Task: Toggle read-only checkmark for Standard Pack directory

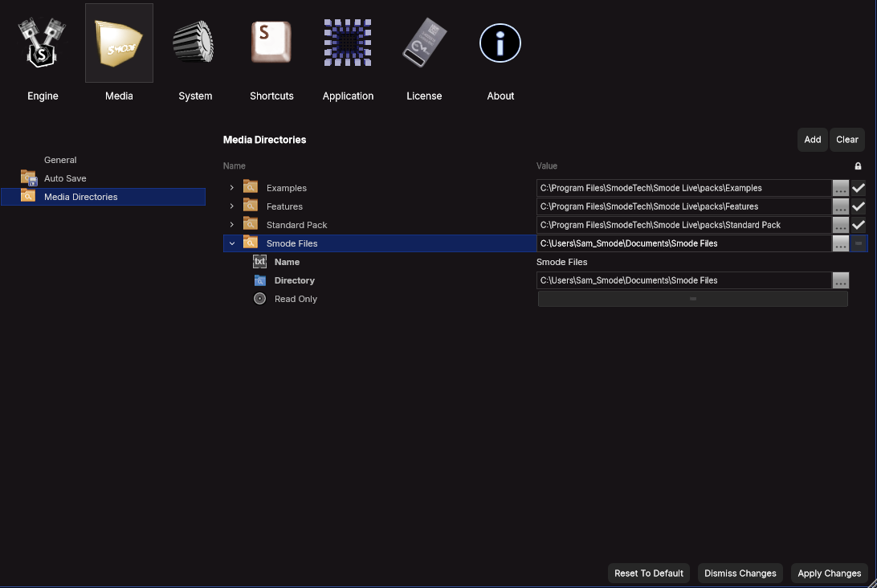Action: 859,225
